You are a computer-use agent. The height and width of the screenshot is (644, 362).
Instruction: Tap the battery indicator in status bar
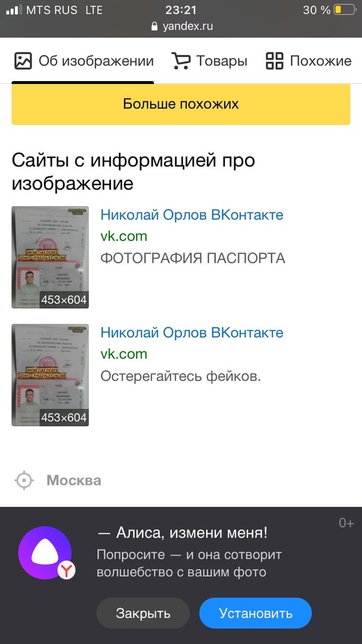(x=344, y=10)
